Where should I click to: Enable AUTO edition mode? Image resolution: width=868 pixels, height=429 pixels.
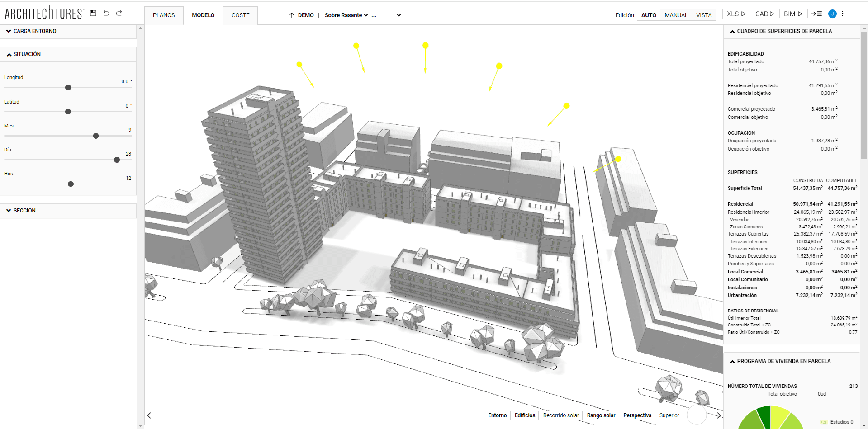648,15
